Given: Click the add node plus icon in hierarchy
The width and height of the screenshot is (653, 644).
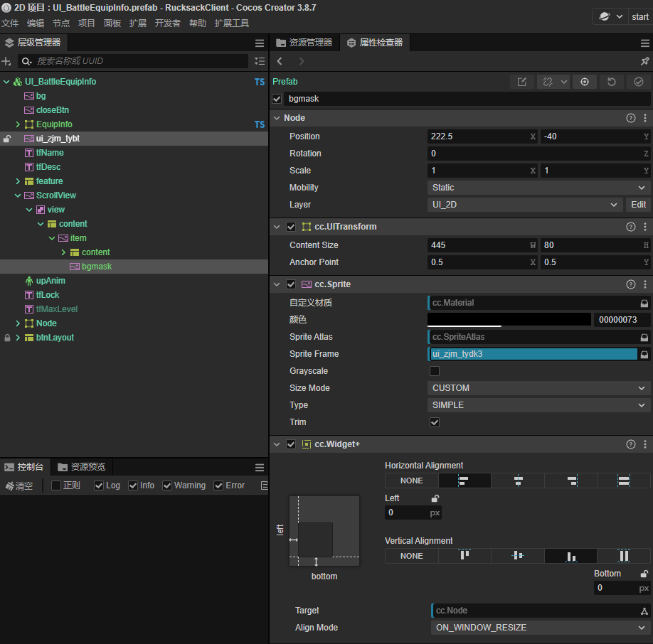Looking at the screenshot, I should [x=7, y=62].
